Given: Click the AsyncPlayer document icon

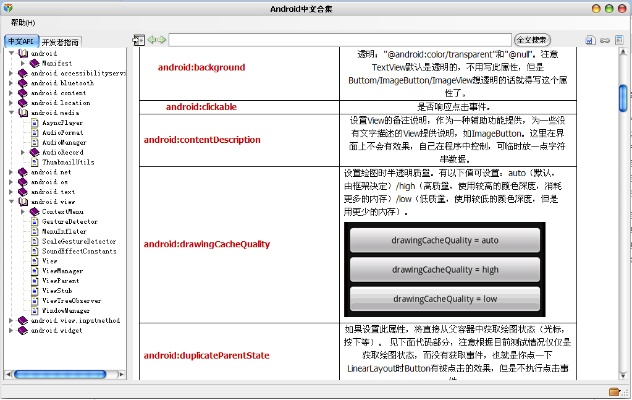Looking at the screenshot, I should [x=34, y=123].
